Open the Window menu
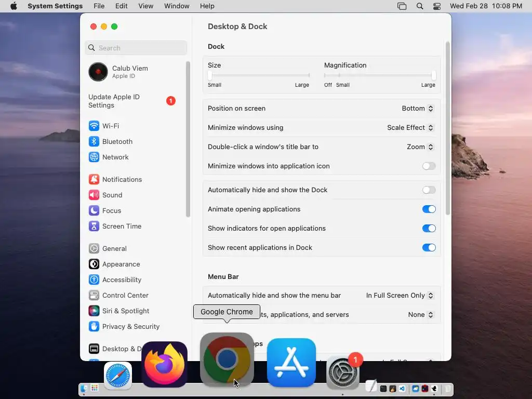The image size is (532, 399). pyautogui.click(x=177, y=6)
